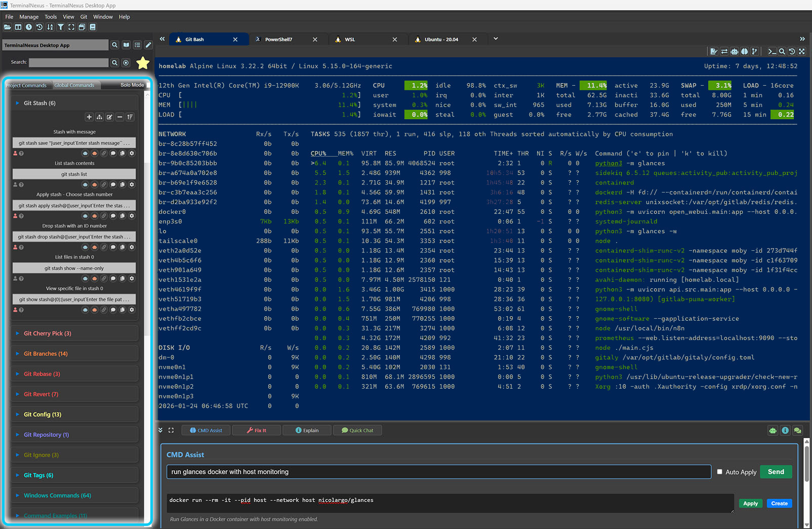Click the brain icon in terminal toolbar
This screenshot has height=529, width=812.
click(x=744, y=51)
